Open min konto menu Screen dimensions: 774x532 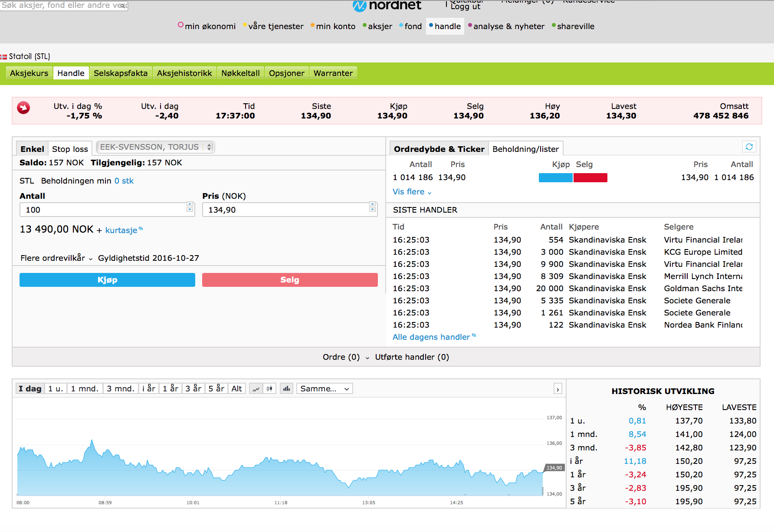point(333,26)
